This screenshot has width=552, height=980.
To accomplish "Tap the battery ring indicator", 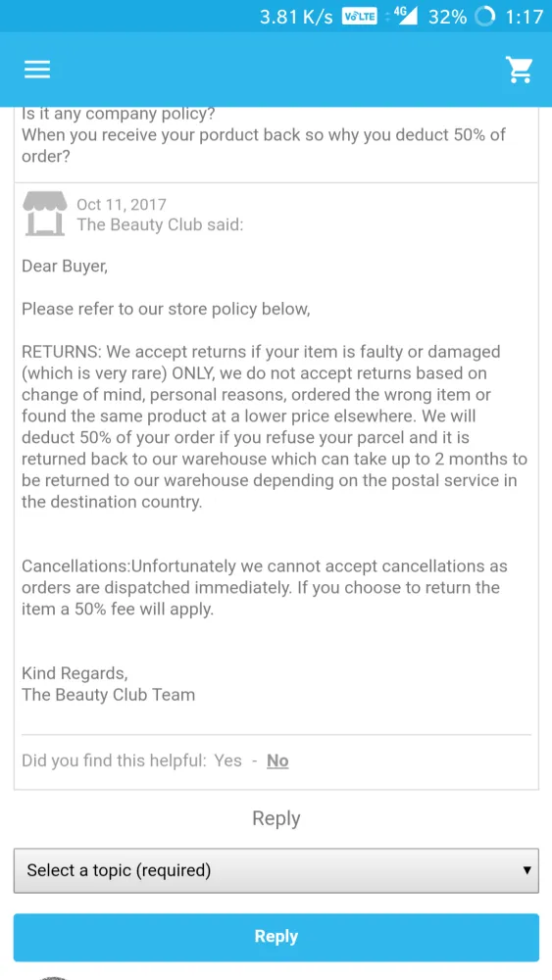I will tap(485, 17).
